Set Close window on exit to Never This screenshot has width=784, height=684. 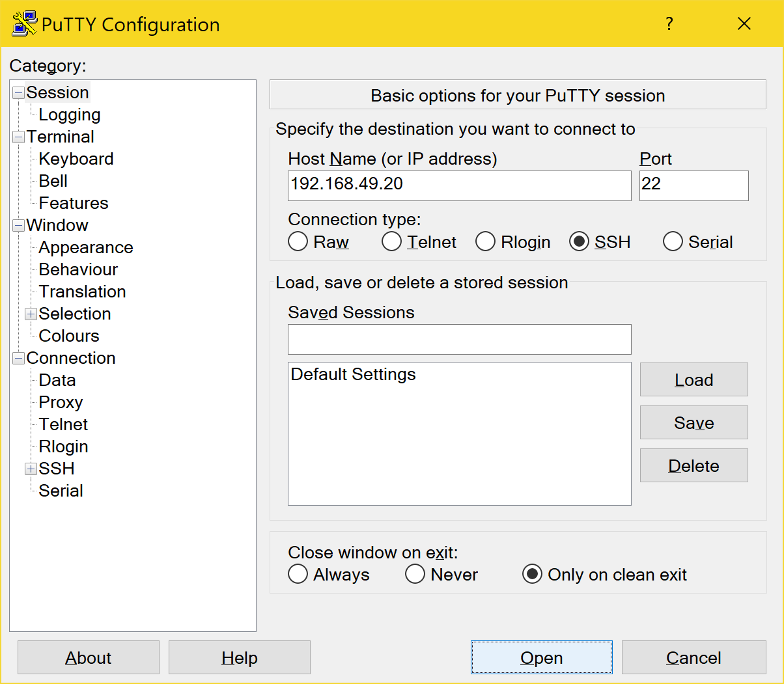(415, 574)
